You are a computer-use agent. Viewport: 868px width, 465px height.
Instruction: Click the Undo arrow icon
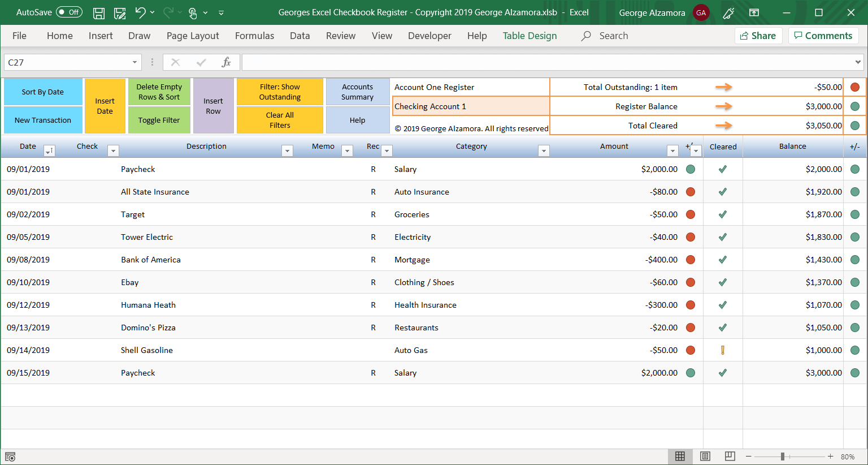click(140, 12)
